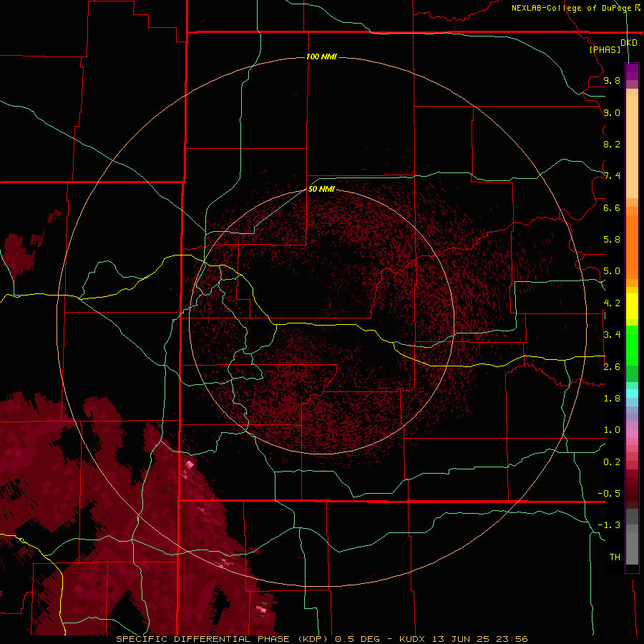Click the [PHAS] unit label
The width and height of the screenshot is (644, 644).
(x=605, y=49)
